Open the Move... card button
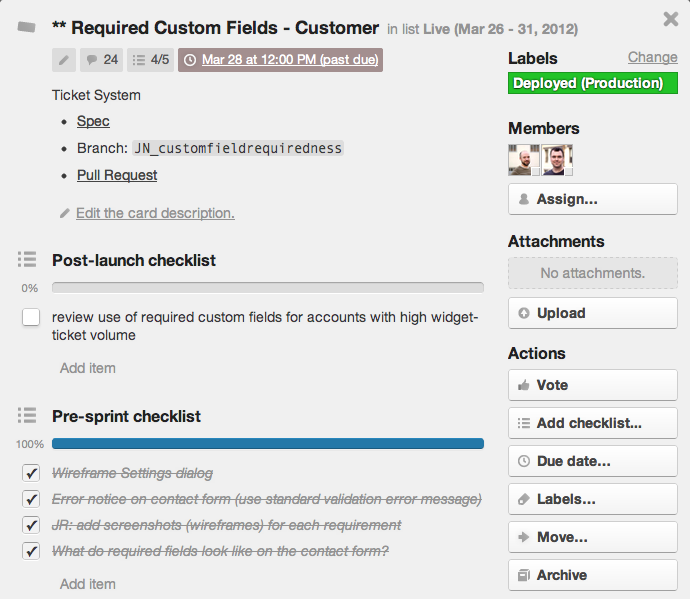Screen dimensions: 690x599 593,537
